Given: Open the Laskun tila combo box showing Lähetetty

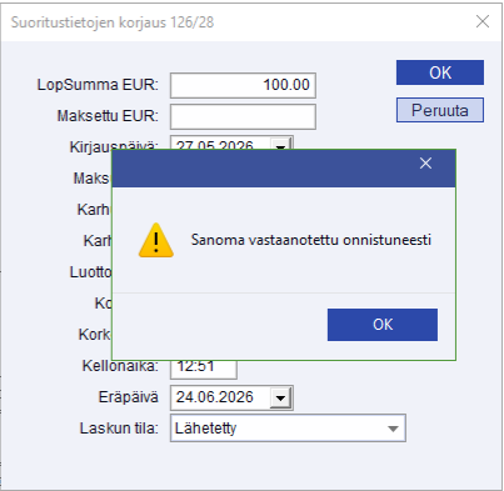Looking at the screenshot, I should (x=288, y=428).
